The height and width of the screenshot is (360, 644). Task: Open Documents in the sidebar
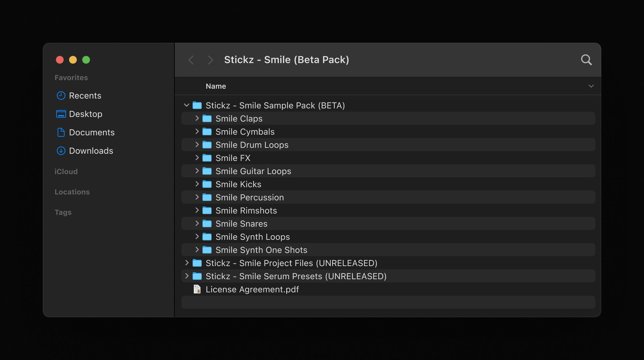click(x=92, y=132)
